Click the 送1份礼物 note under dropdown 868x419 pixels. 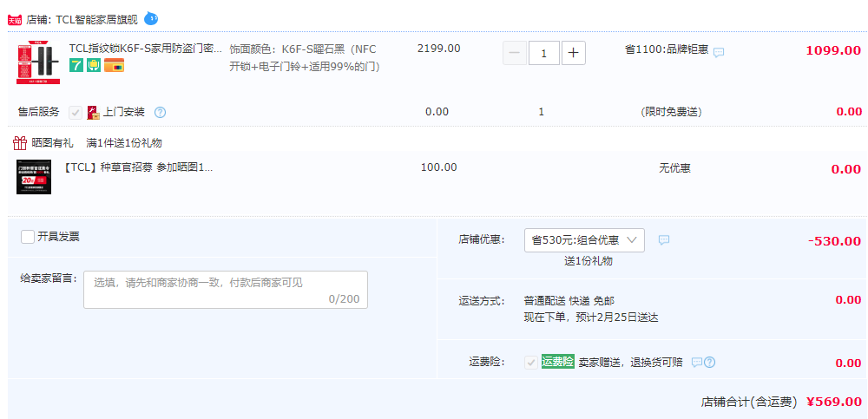589,261
